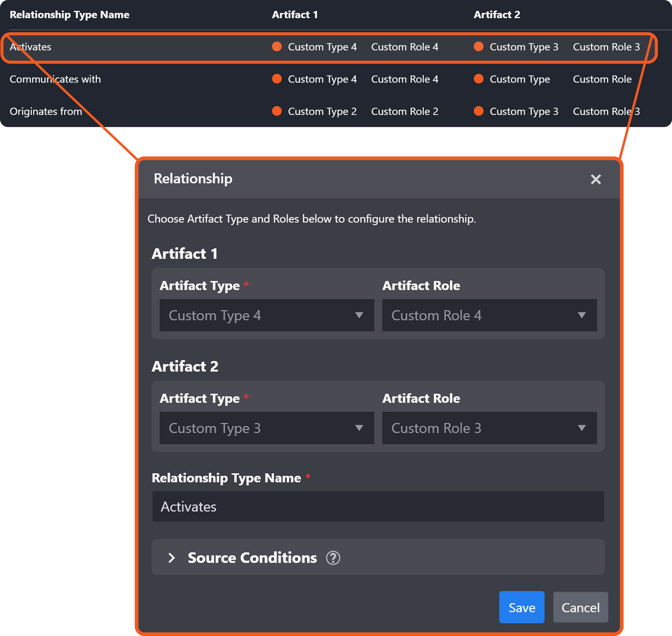This screenshot has height=636, width=672.
Task: Click the Save button
Action: tap(521, 607)
